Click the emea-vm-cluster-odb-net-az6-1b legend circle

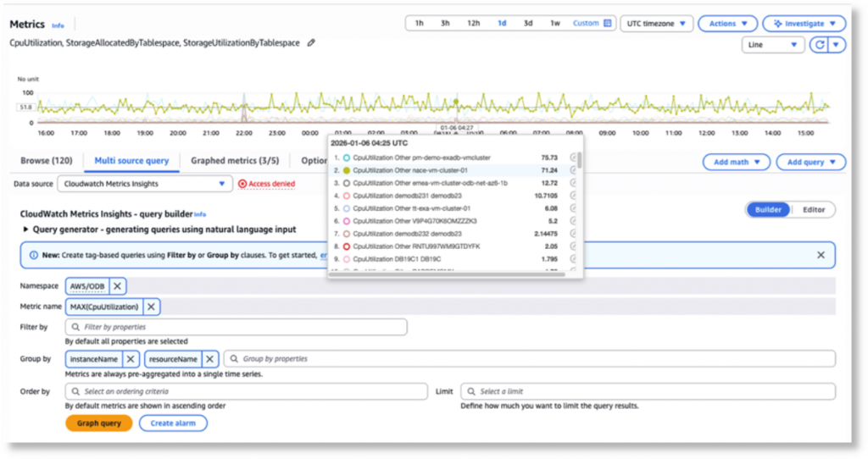click(347, 183)
